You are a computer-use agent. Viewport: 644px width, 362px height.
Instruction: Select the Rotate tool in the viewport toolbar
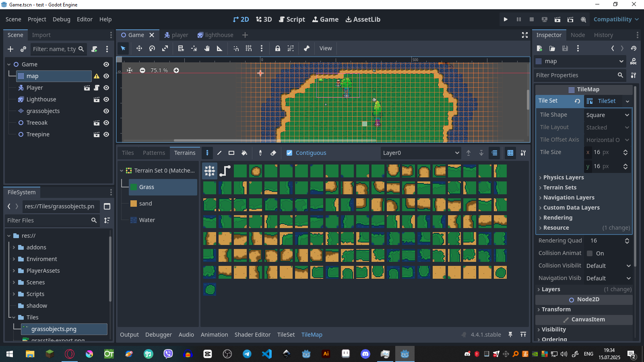[152, 48]
